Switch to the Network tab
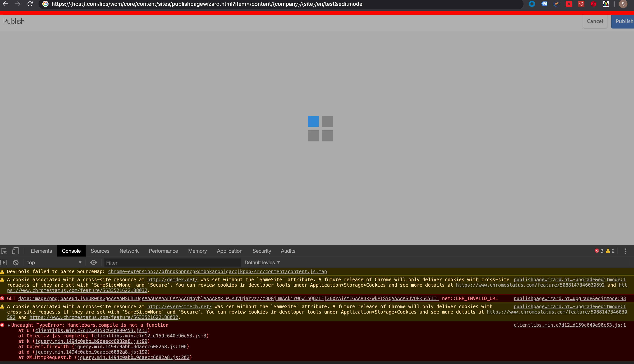This screenshot has width=634, height=364. tap(129, 251)
